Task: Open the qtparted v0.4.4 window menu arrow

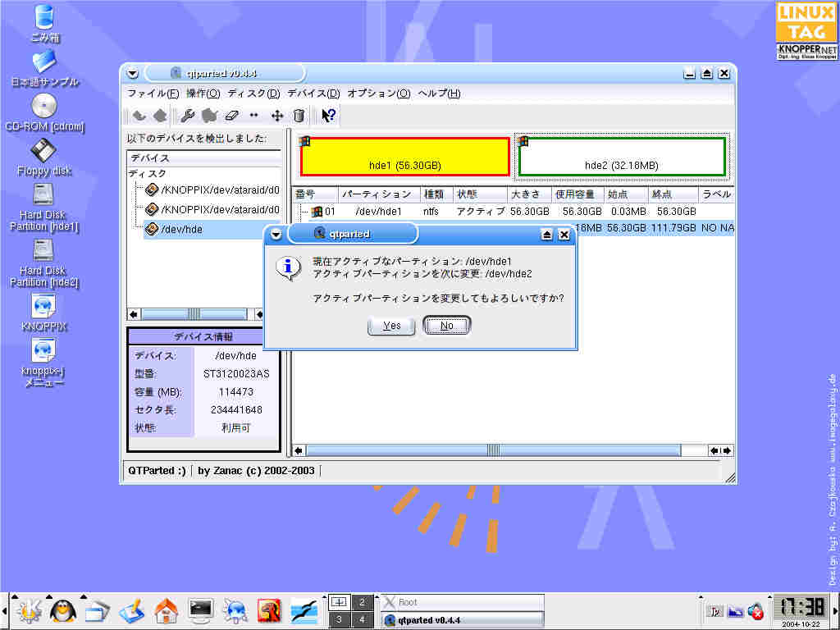Action: tap(133, 73)
